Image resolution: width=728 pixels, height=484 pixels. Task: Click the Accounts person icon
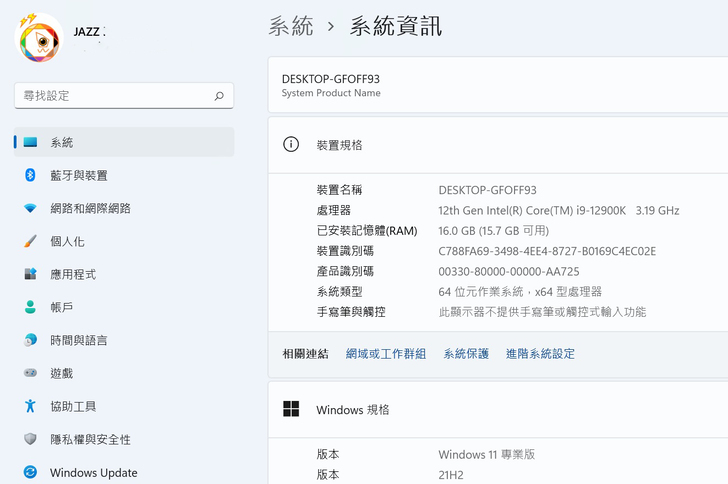tap(30, 308)
